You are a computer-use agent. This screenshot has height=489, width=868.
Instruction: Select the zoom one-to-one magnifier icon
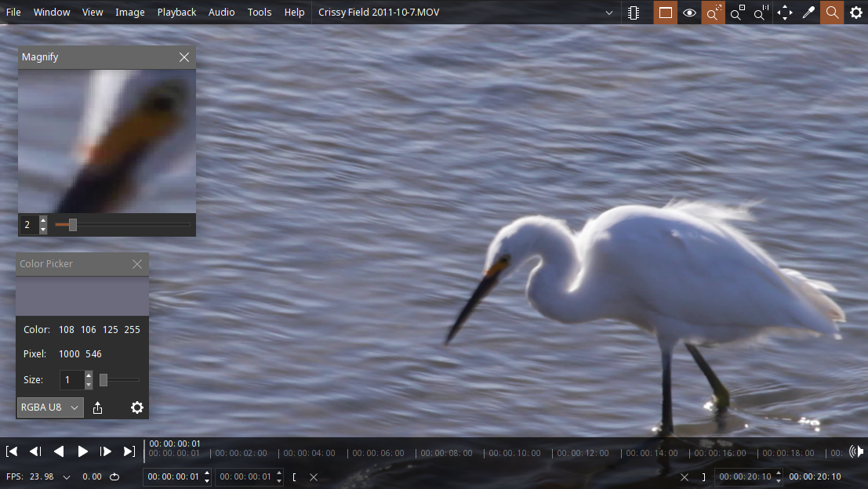click(x=761, y=13)
